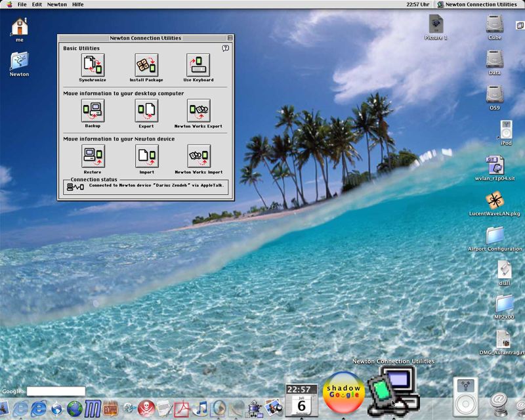Open the File menu
The height and width of the screenshot is (420, 525).
(x=22, y=5)
